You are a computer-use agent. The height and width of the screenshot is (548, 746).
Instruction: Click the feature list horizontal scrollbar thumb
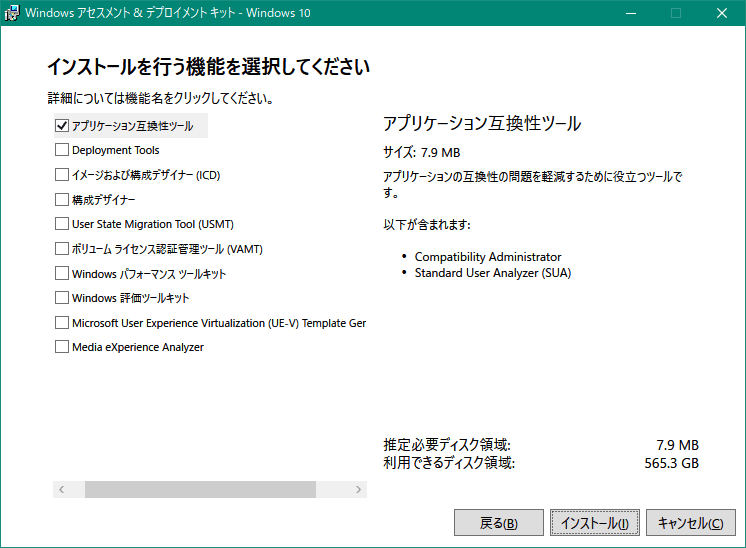coord(200,489)
